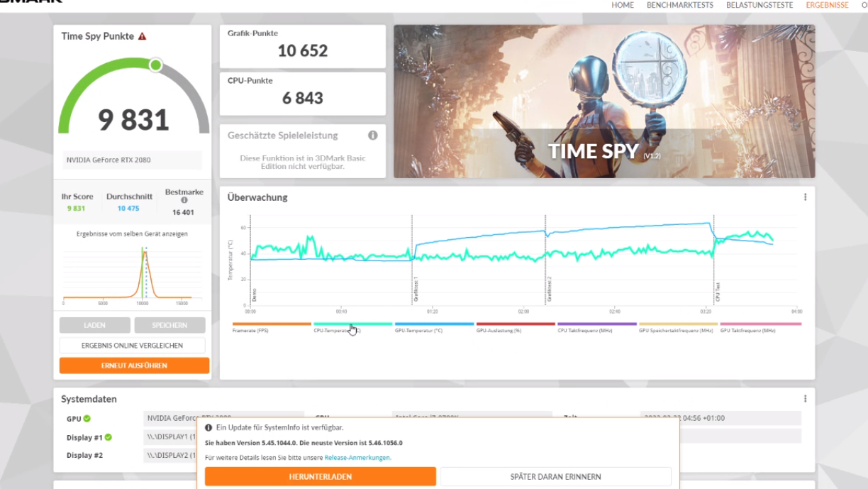Click the Systemdaten heading
The image size is (868, 489).
89,399
